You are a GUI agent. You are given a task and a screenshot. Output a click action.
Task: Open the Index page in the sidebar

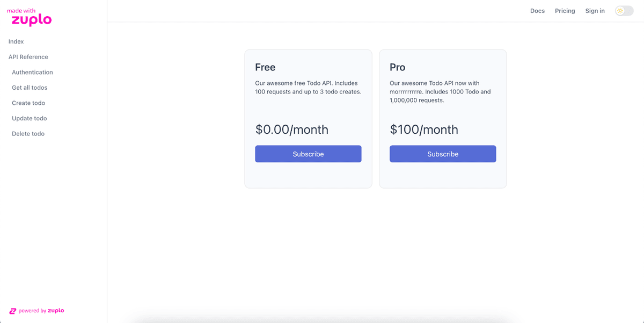tap(16, 41)
